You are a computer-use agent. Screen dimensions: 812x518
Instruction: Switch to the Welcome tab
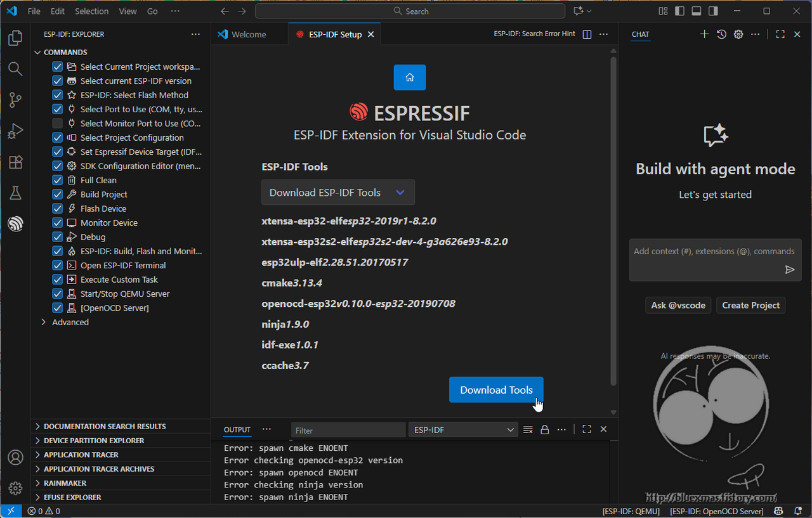click(249, 34)
